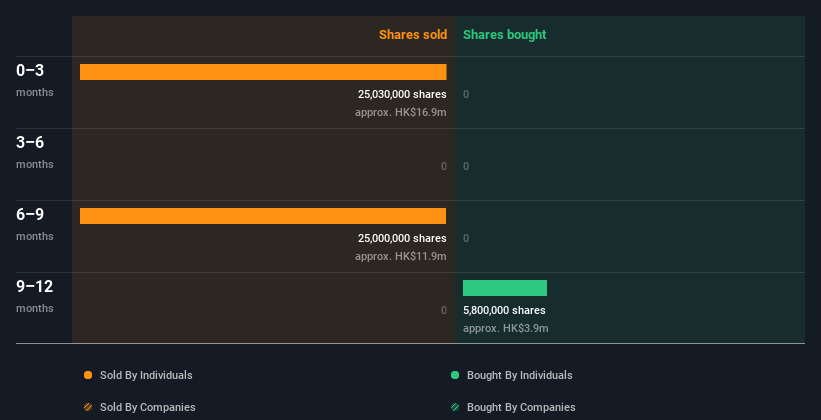Viewport: 821px width, 420px height.
Task: Click the approx. HK$16.9m text
Action: click(x=401, y=112)
